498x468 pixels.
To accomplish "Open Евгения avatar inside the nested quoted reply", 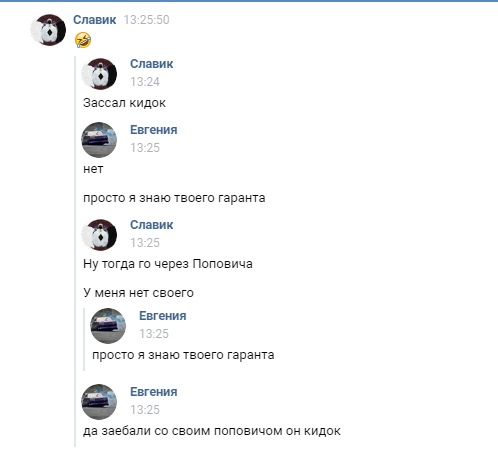I will click(108, 326).
